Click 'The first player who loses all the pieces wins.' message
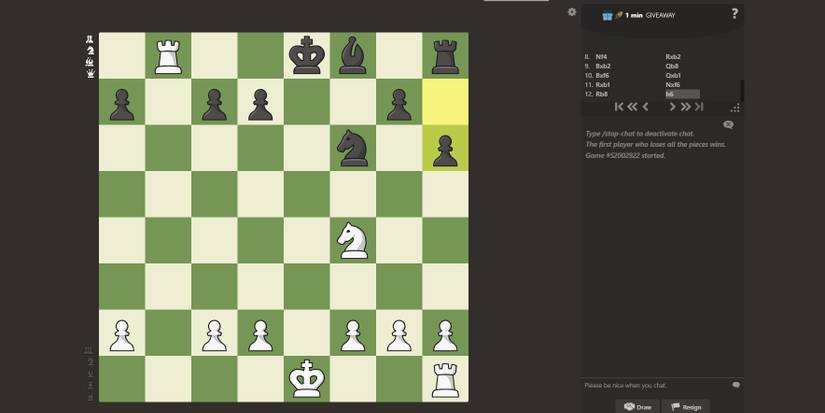This screenshot has width=825, height=413. [x=656, y=144]
